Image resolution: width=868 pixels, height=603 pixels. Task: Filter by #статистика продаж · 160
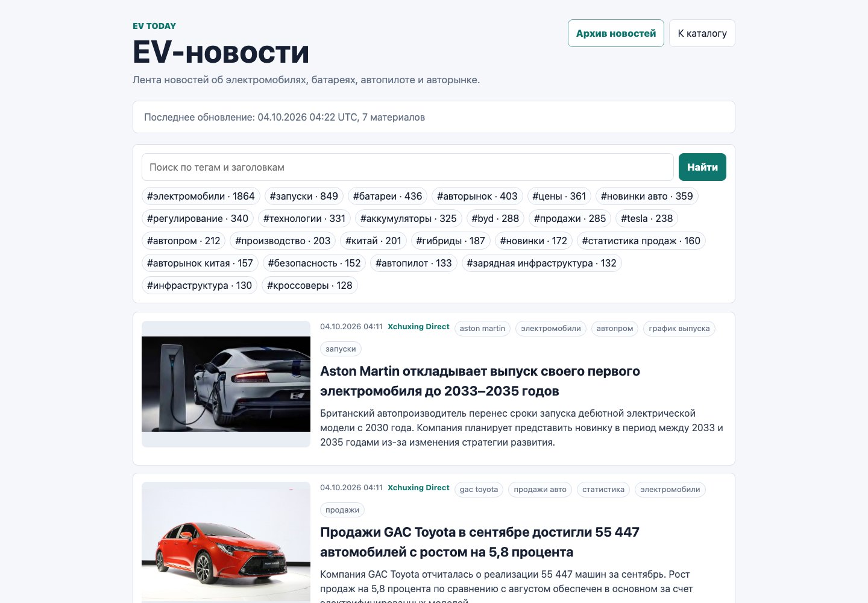coord(641,241)
